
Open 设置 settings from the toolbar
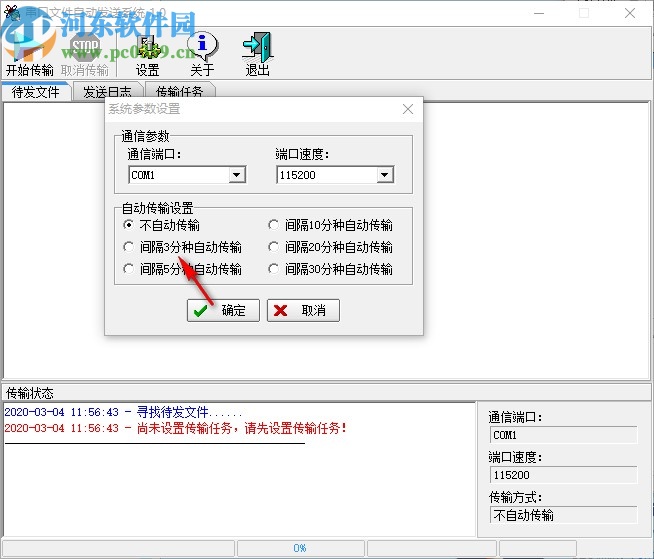148,54
